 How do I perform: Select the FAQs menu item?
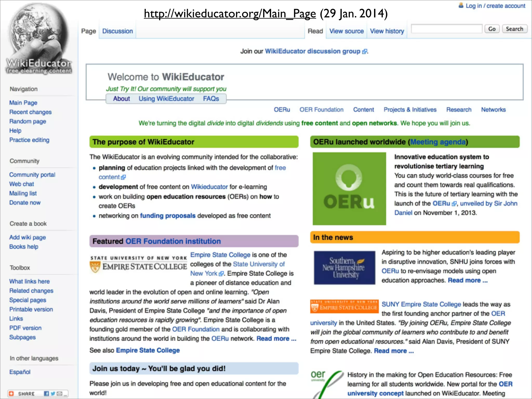coord(211,99)
